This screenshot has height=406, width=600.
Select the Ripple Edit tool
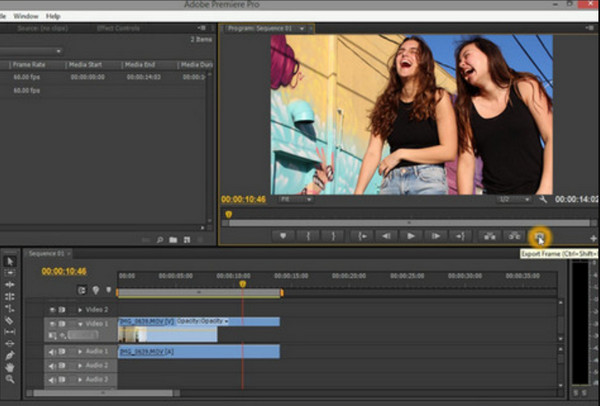(x=10, y=285)
